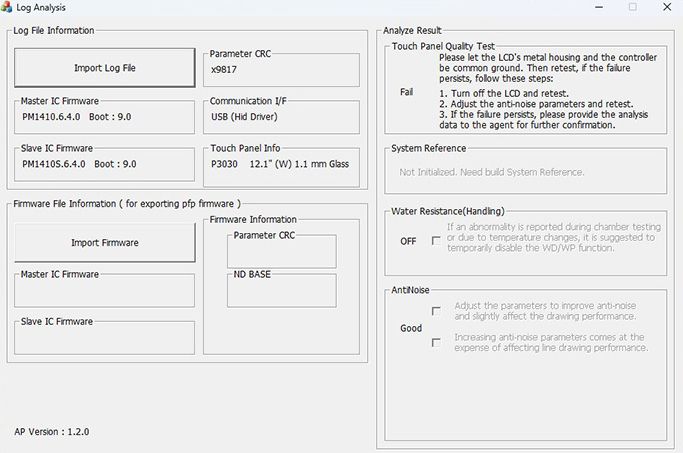Select the Parameter CRC value x9817
The image size is (683, 453).
tap(225, 71)
